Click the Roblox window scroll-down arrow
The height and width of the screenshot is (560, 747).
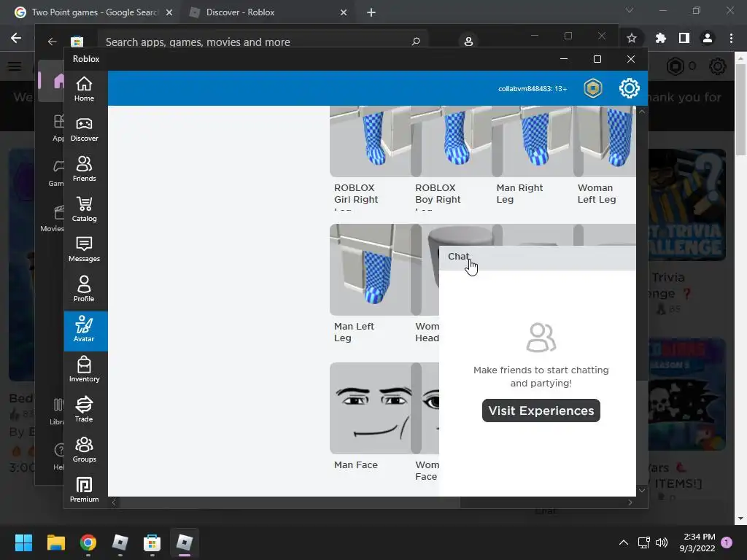tap(642, 491)
